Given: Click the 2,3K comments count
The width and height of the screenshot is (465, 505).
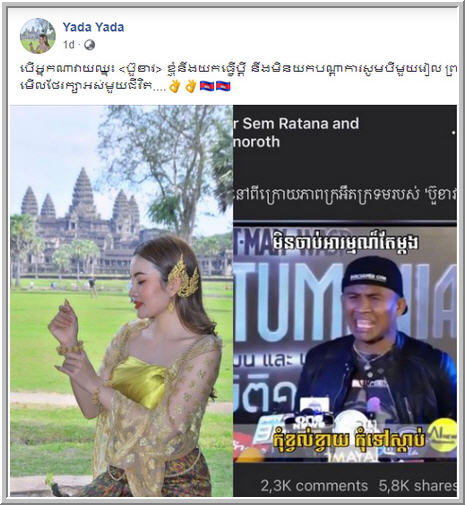Looking at the screenshot, I should (314, 486).
